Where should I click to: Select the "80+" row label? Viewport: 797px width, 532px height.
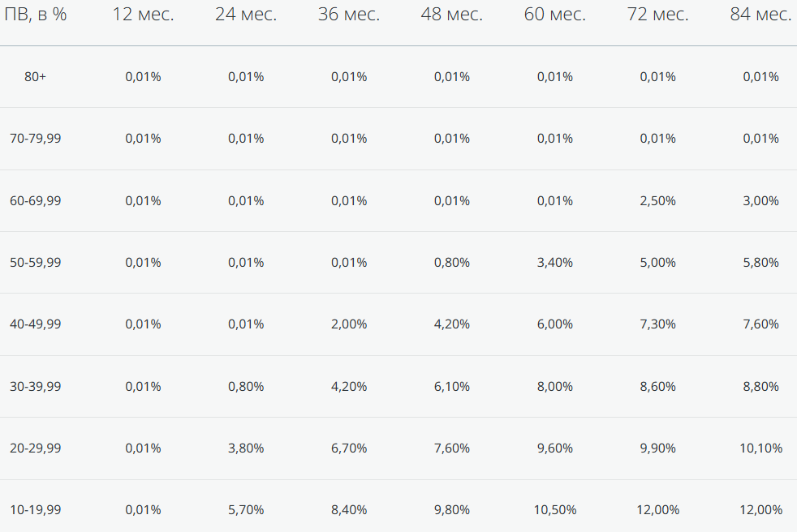tap(35, 77)
